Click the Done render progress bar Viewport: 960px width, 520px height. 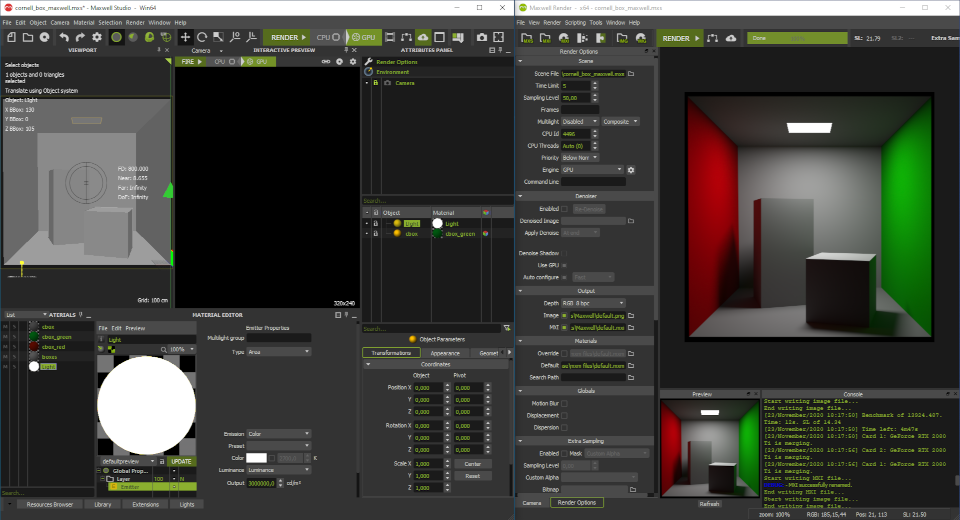797,38
